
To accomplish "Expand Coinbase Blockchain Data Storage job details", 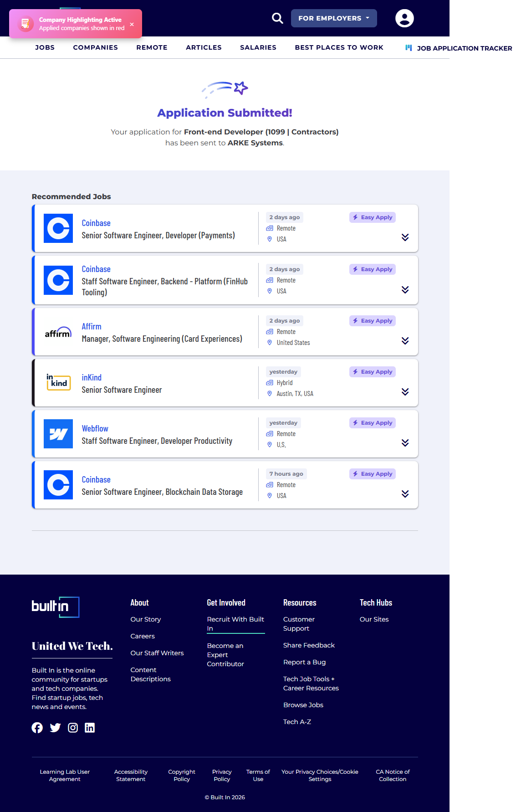I will (x=405, y=494).
